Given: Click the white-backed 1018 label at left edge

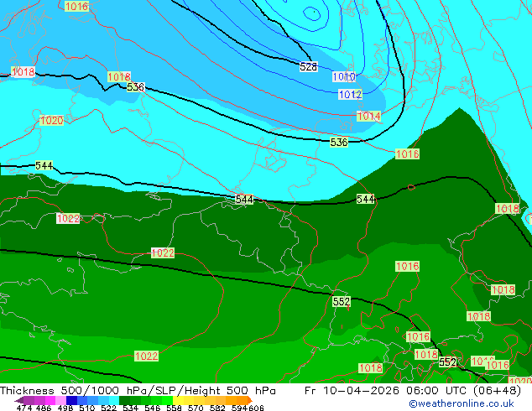Looking at the screenshot, I should [23, 72].
